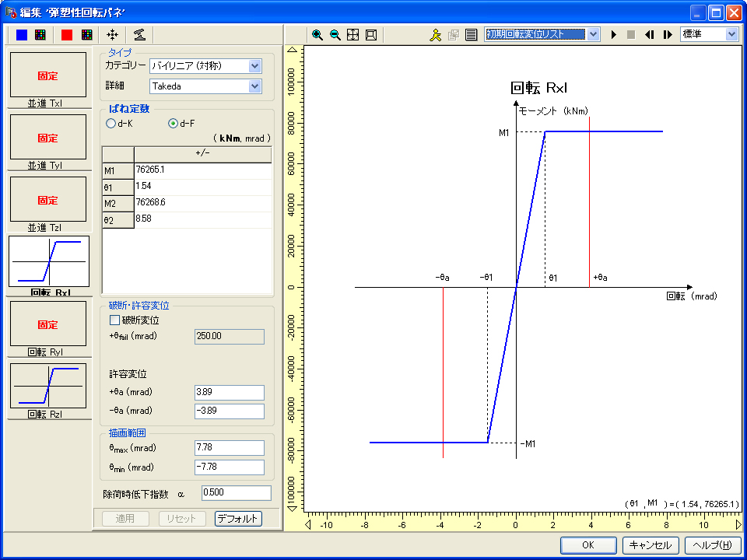Click the デフォルト button
Viewport: 747px width, 560px height.
238,519
